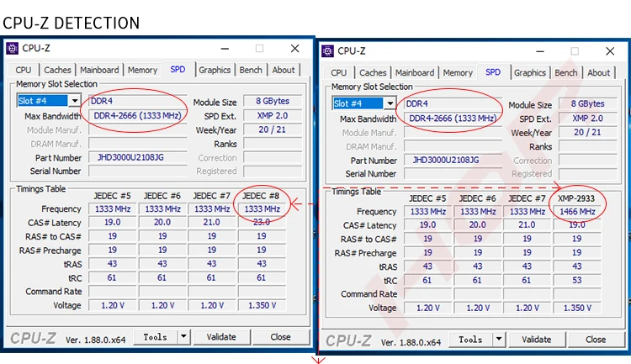
Task: Click Max Bandwidth value DDR4-2666 in right window
Action: coord(453,119)
